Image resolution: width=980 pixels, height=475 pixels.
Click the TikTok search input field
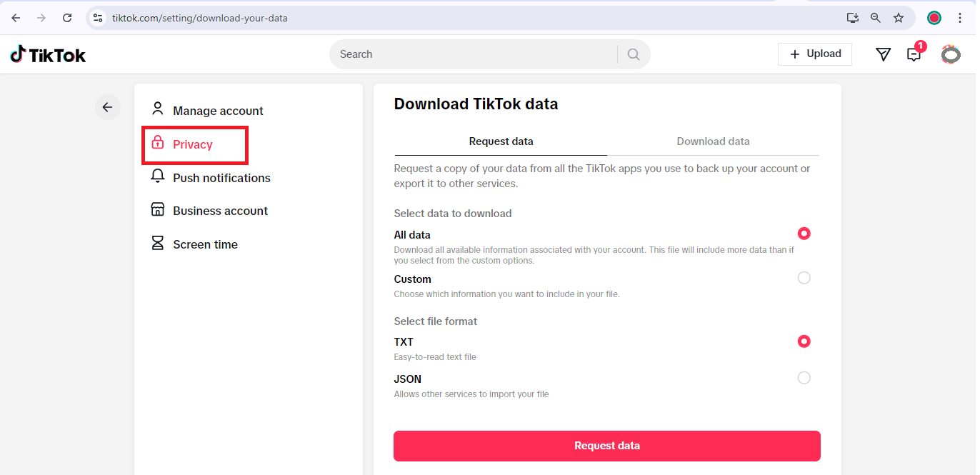pos(471,54)
